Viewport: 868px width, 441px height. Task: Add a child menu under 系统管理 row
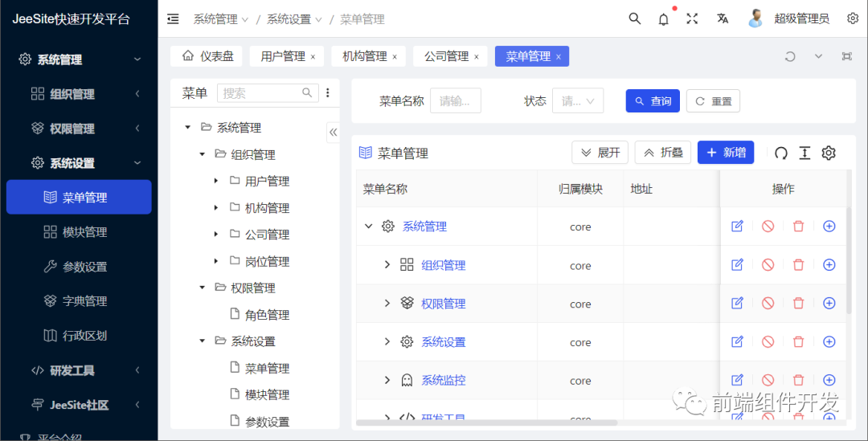829,227
